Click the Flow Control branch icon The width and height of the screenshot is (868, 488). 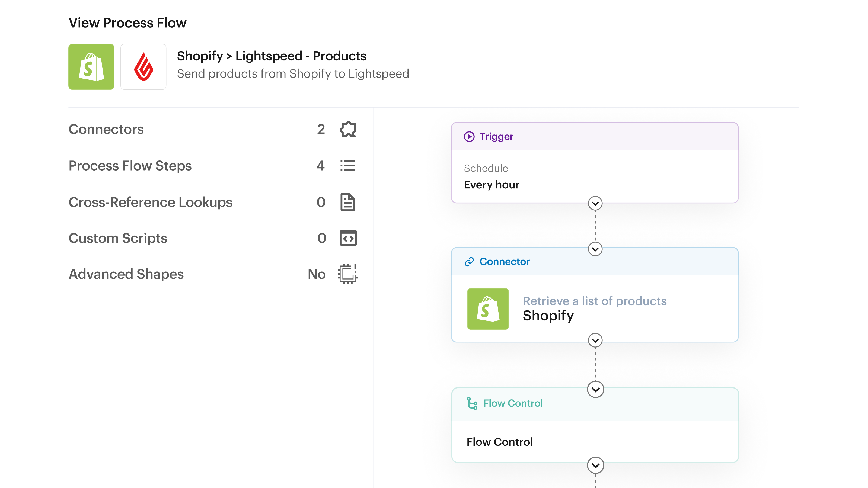tap(472, 403)
